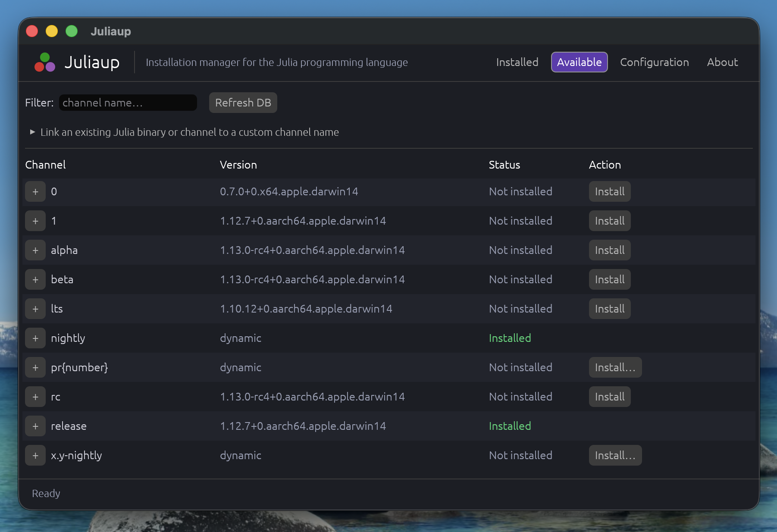Expand the link existing Julia binary section
777x532 pixels.
point(184,132)
